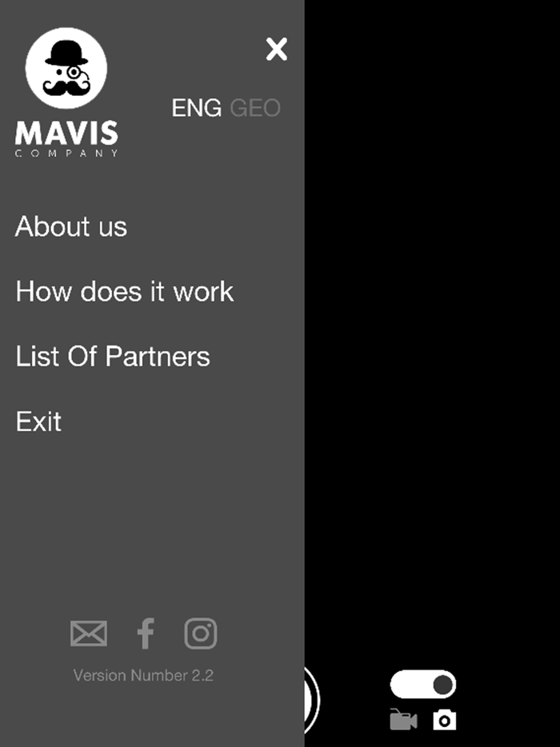Tap the "Version Number 2.2" label
The image size is (560, 747).
[x=144, y=675]
